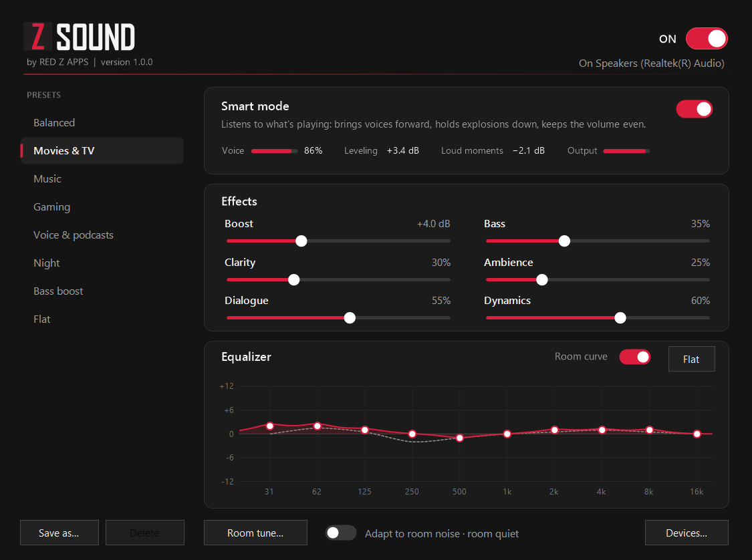
Task: Click the 4k equalizer point
Action: pyautogui.click(x=602, y=430)
